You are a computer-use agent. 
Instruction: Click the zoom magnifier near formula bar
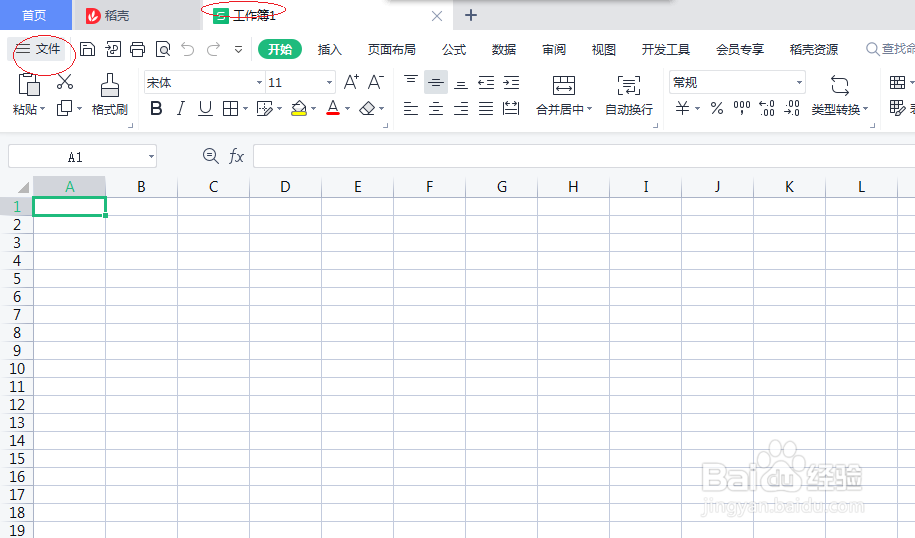[211, 156]
